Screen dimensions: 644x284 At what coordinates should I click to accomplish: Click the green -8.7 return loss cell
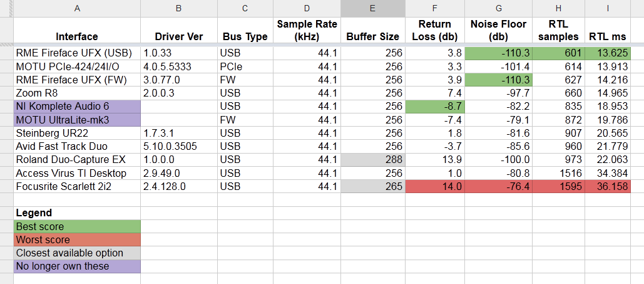point(435,107)
